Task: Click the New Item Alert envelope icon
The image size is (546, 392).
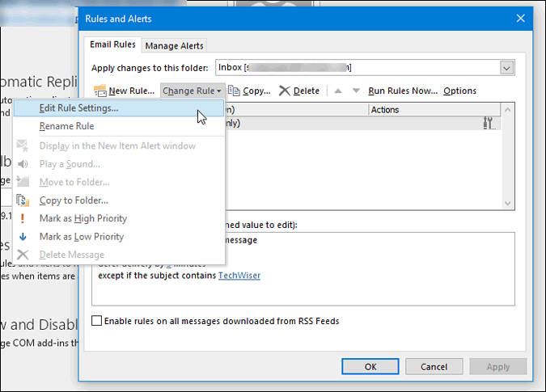Action: [x=23, y=145]
